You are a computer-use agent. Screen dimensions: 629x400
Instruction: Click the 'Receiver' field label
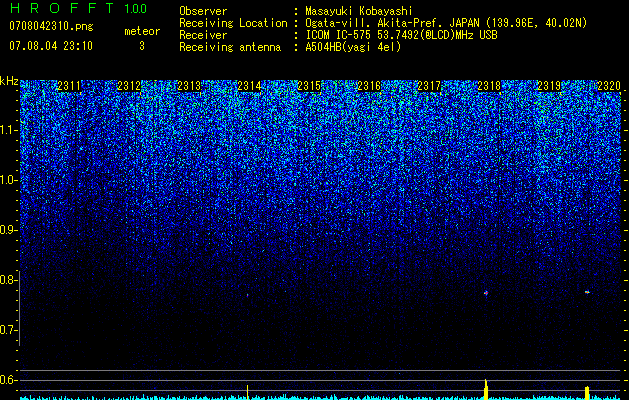tap(203, 35)
